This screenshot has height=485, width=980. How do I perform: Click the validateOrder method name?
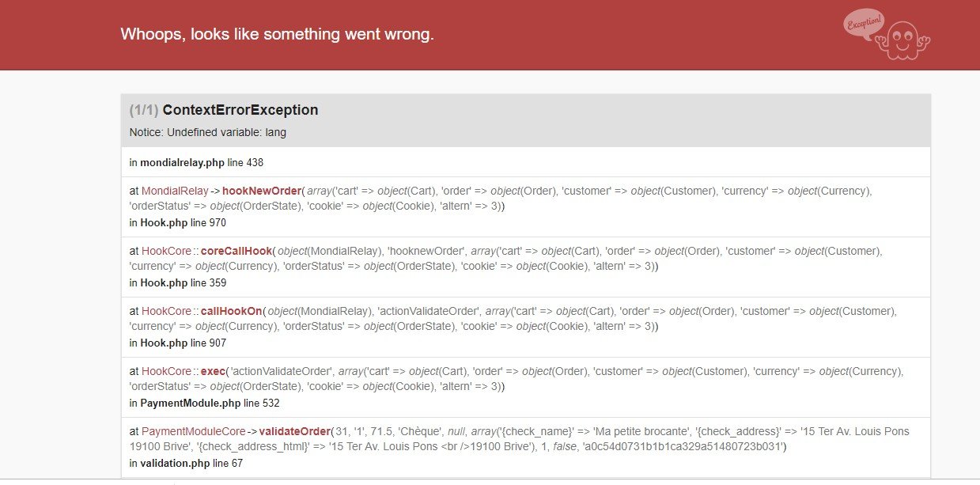295,431
